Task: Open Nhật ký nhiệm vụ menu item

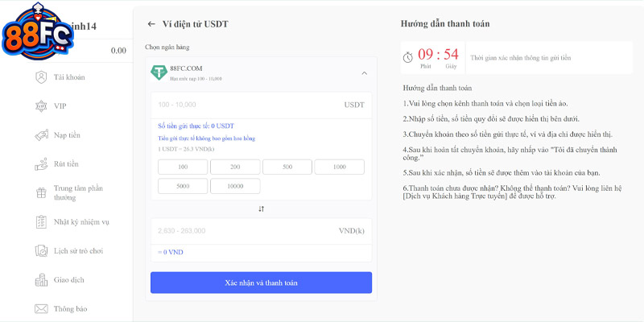Action: click(x=81, y=222)
